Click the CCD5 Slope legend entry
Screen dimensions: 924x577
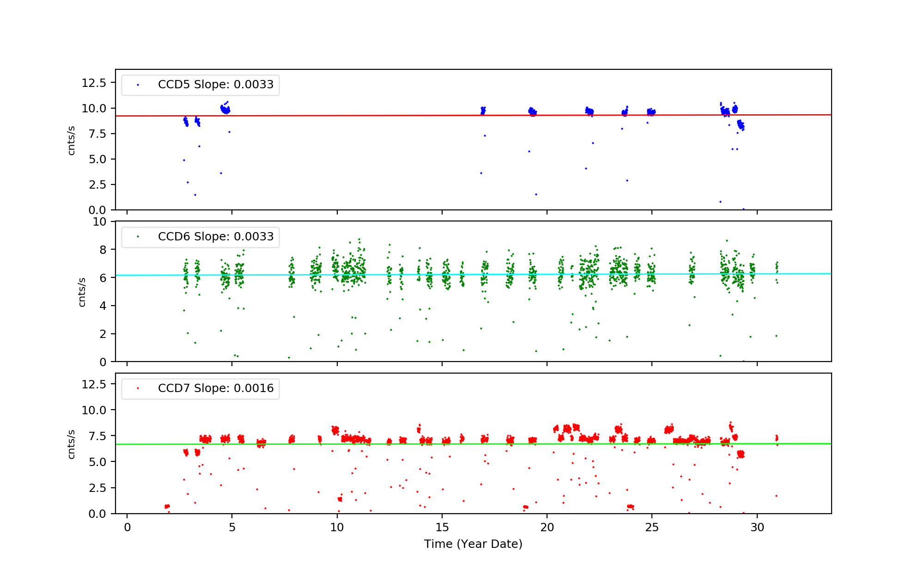pos(215,85)
